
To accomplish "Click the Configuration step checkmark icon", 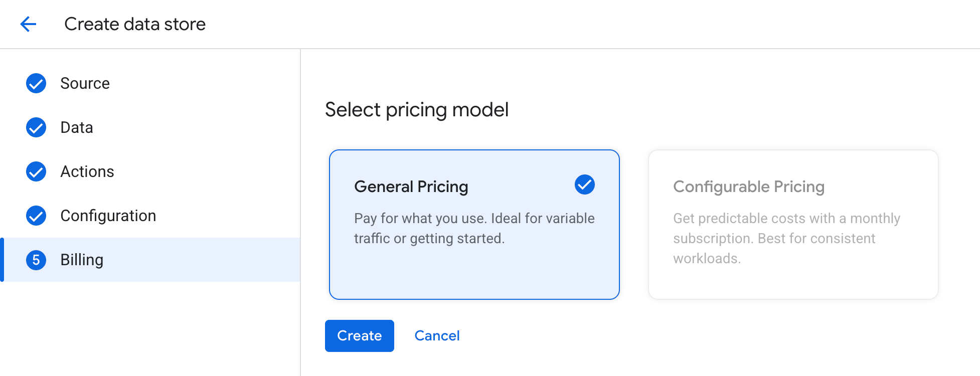I will tap(35, 216).
